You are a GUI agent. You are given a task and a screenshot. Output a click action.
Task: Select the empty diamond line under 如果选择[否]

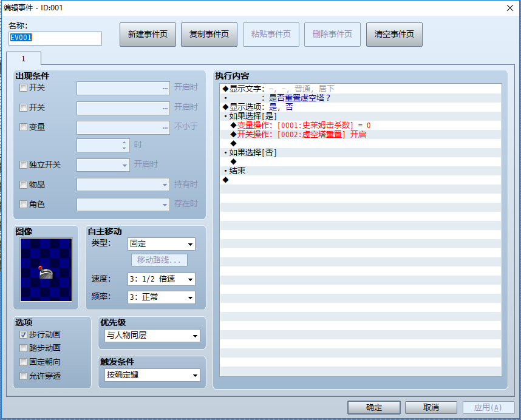[361, 161]
